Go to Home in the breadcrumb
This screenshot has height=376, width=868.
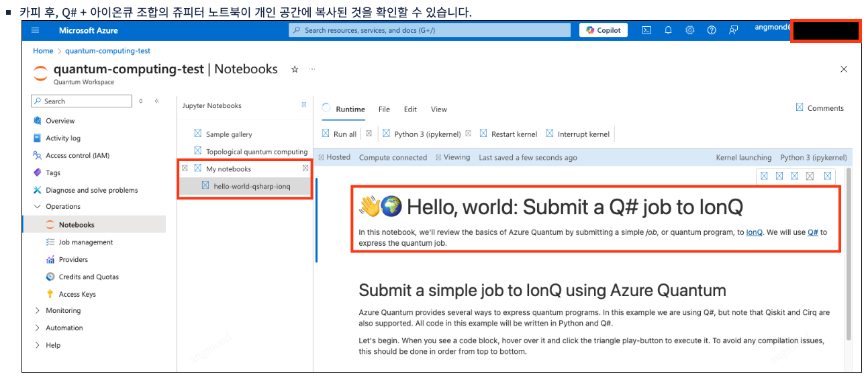point(43,50)
